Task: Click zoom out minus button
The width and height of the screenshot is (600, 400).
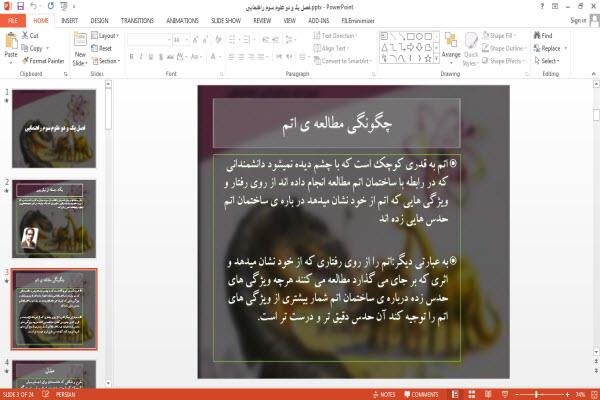Action: point(517,395)
